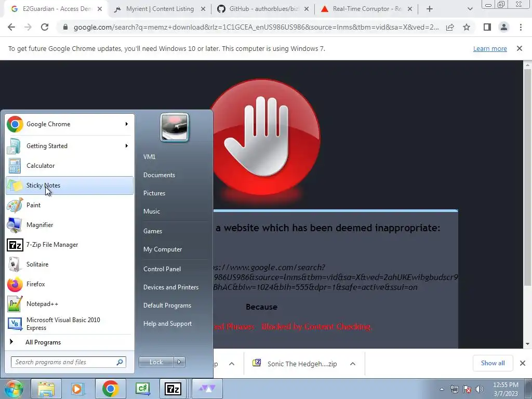
Task: Open My Computer
Action: 163,249
